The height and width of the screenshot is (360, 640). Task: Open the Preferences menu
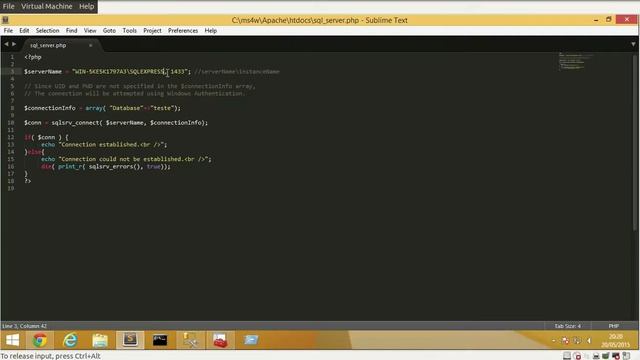click(183, 31)
